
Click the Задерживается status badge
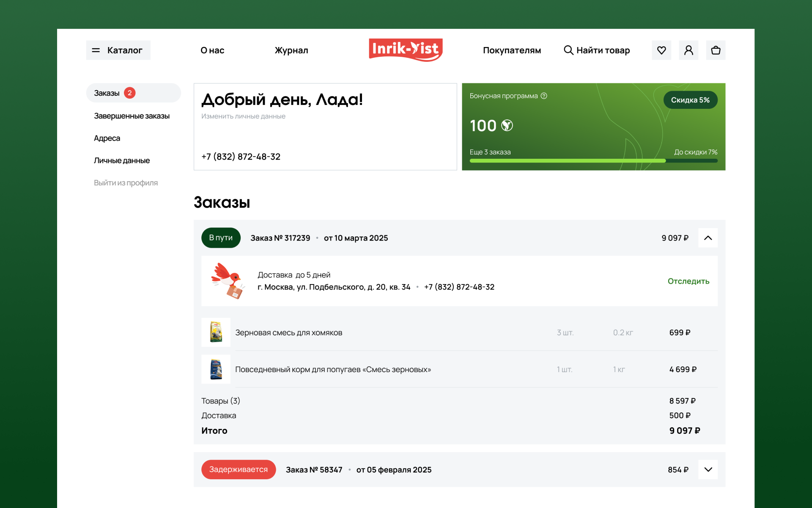tap(239, 469)
